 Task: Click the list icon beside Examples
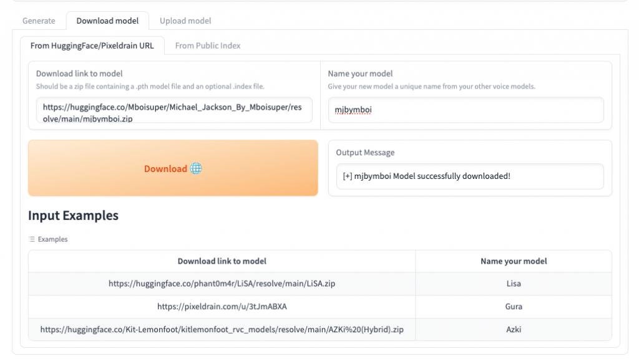(x=32, y=239)
